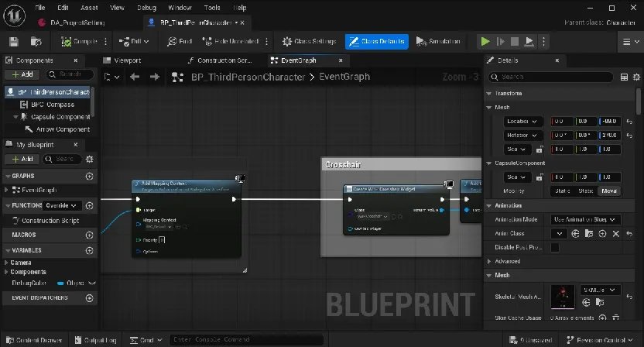Add new macro with plus icon
Image resolution: width=644 pixels, height=347 pixels.
tap(90, 235)
